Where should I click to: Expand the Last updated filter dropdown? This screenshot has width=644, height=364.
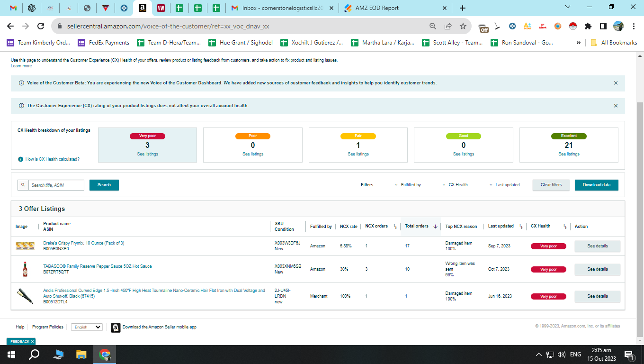(x=504, y=185)
